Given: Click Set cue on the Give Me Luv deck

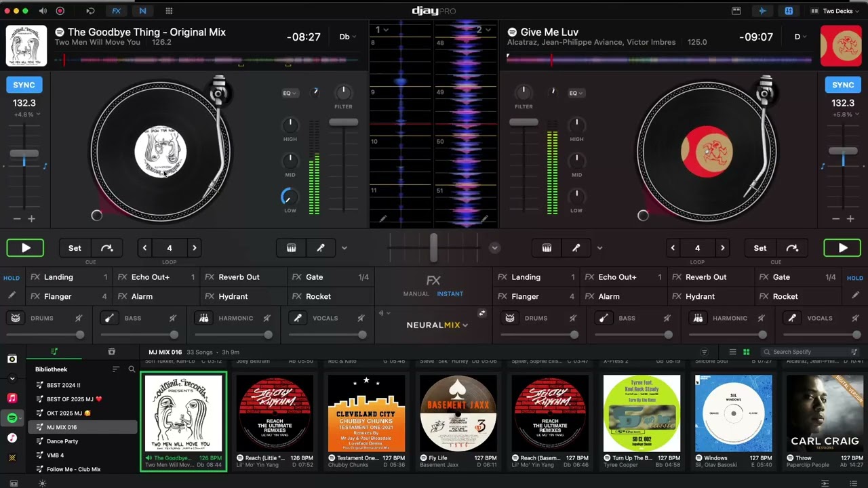Looking at the screenshot, I should 760,248.
